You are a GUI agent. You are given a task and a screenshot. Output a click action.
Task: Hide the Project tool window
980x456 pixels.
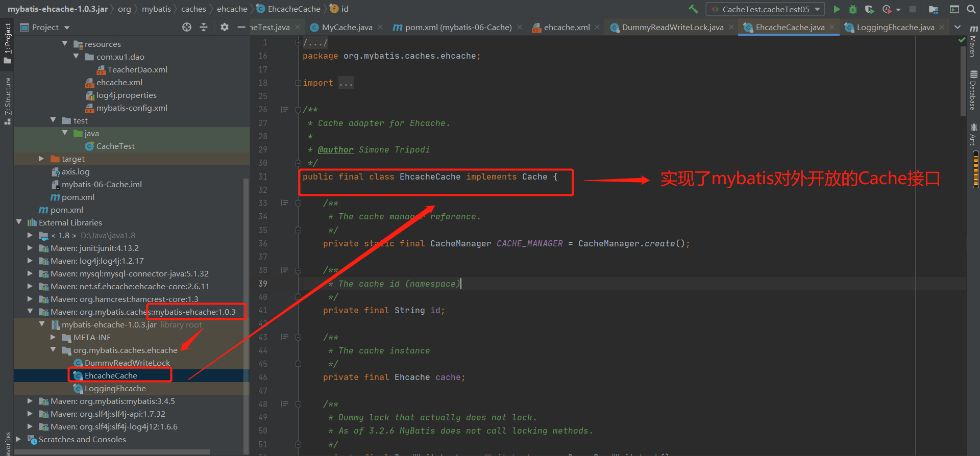tap(241, 27)
